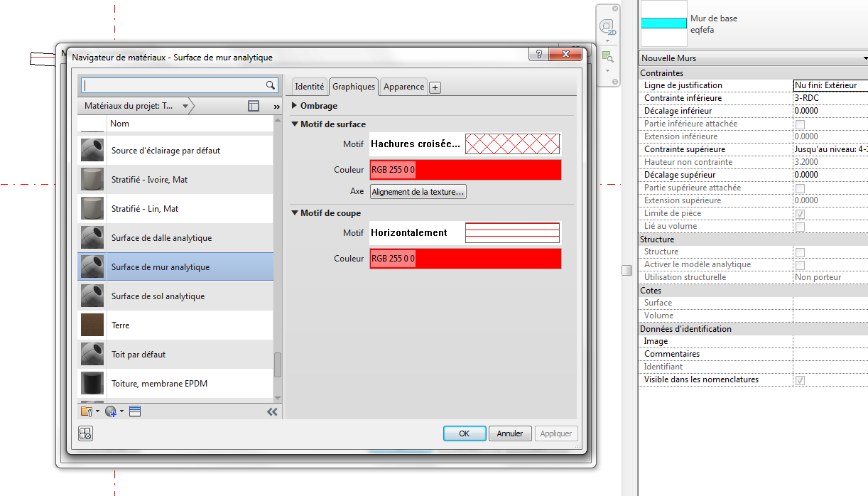Click the create new material icon

pyautogui.click(x=111, y=411)
